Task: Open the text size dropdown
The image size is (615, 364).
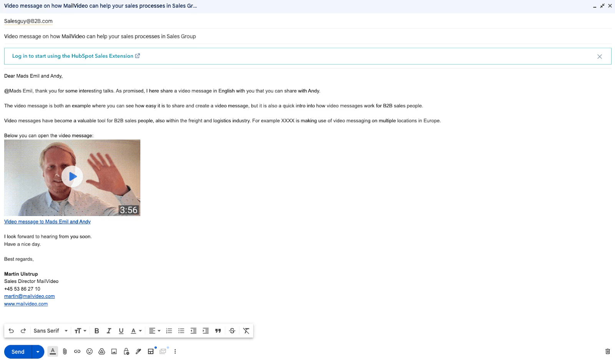Action: pyautogui.click(x=80, y=331)
